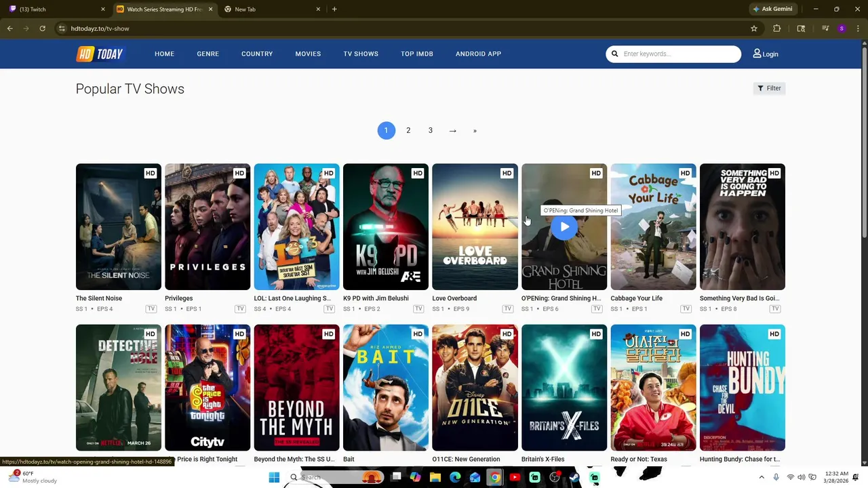Open the Filter options button
Viewport: 868px width, 488px height.
(769, 88)
